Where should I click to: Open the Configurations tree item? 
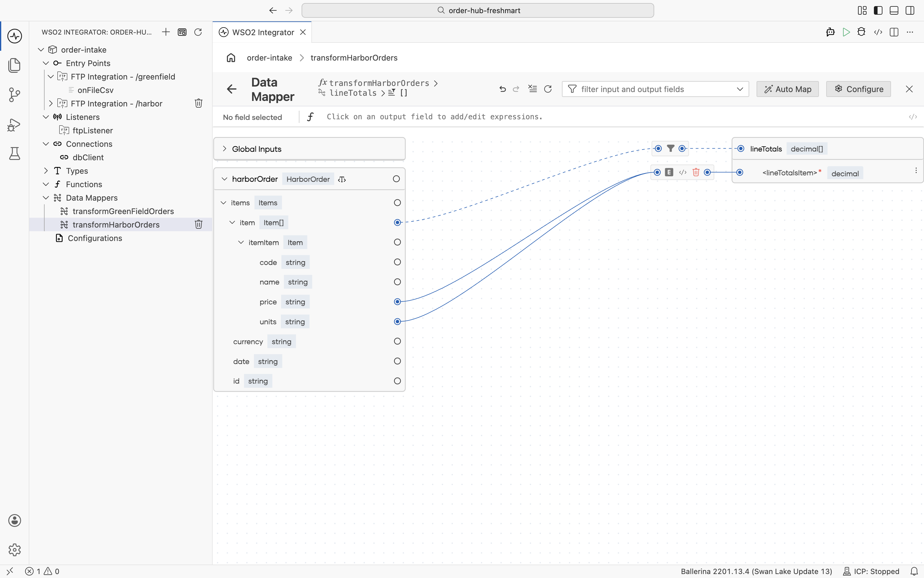pyautogui.click(x=95, y=238)
